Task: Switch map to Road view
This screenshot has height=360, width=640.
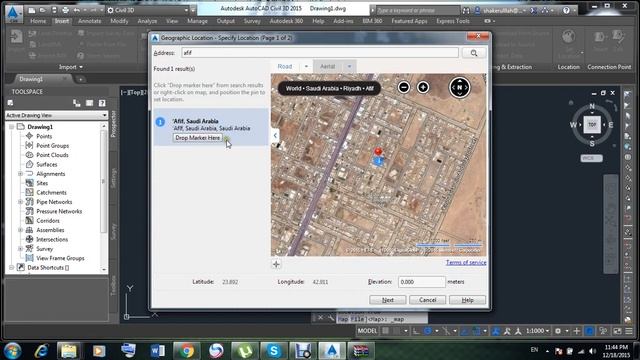Action: [x=285, y=66]
